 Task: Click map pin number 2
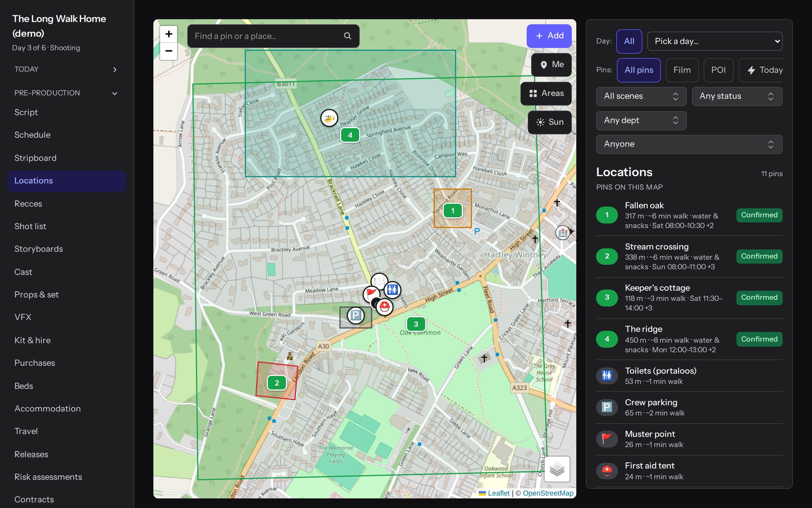[x=277, y=383]
